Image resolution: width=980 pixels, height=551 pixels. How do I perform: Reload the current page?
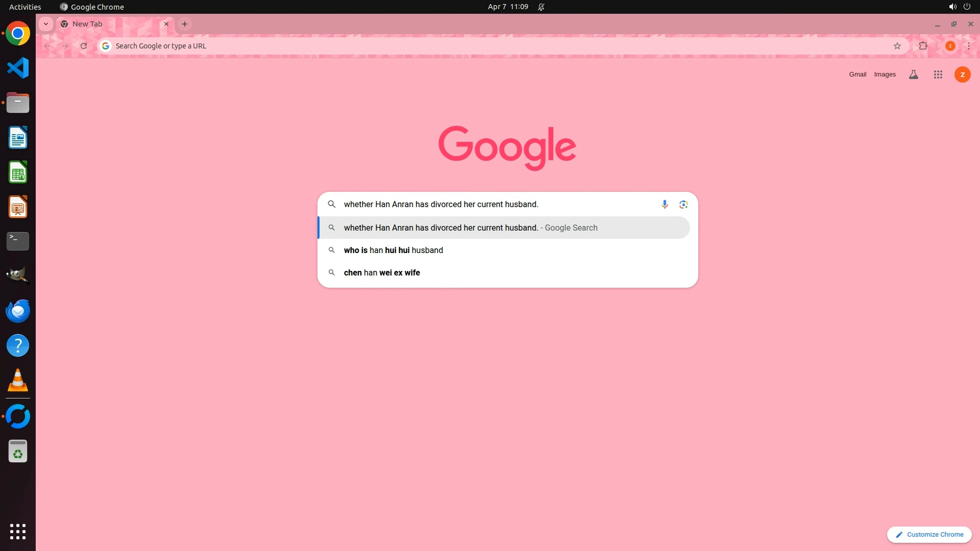click(x=84, y=46)
